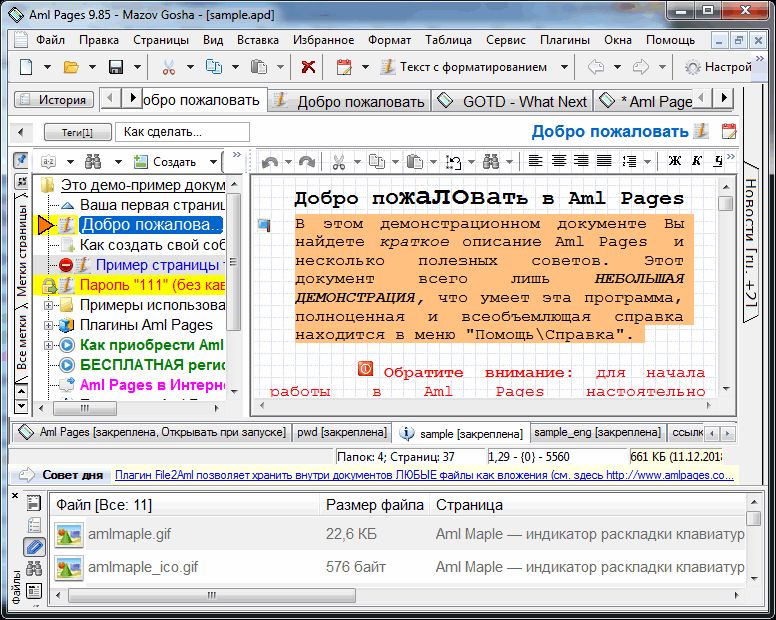This screenshot has height=620, width=776.
Task: Sort by Размер файла column header
Action: (375, 505)
